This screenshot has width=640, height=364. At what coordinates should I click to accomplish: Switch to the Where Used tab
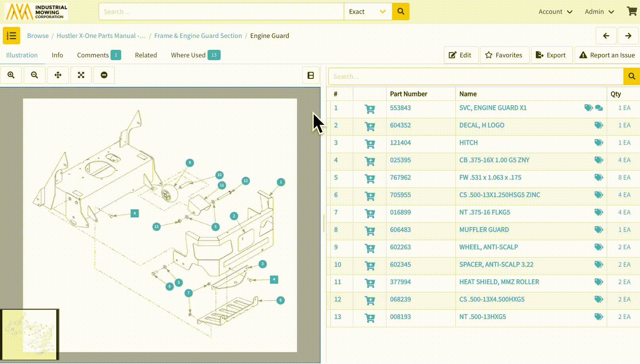point(195,55)
